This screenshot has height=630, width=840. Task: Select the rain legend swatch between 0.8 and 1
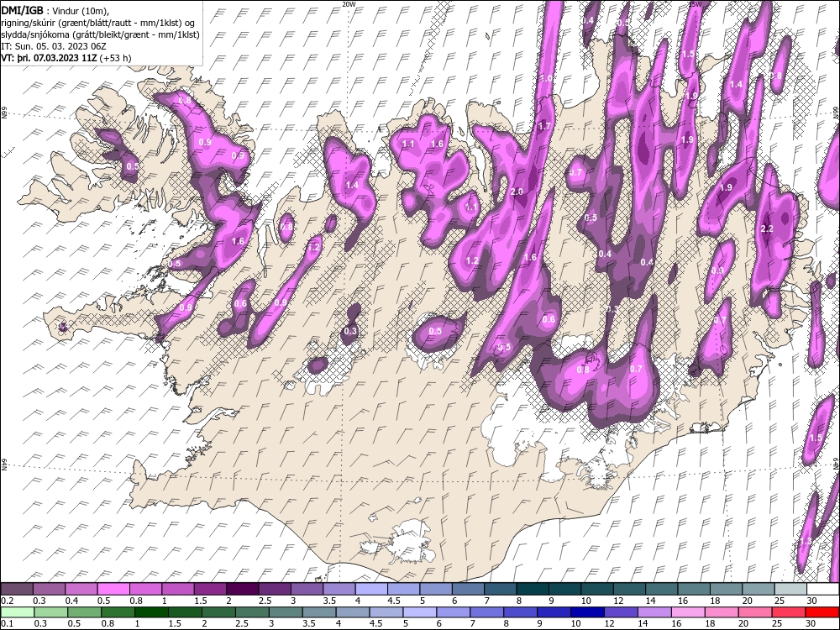coord(118,612)
